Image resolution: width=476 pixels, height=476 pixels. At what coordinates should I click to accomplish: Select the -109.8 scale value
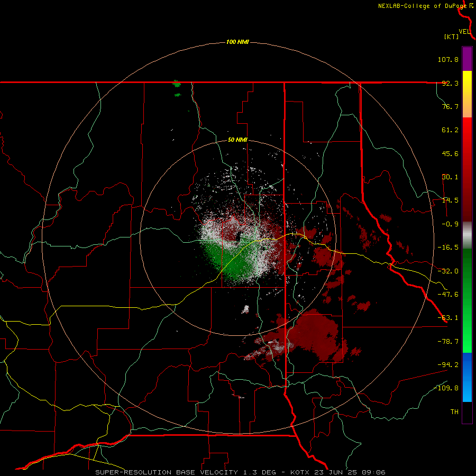click(x=446, y=388)
